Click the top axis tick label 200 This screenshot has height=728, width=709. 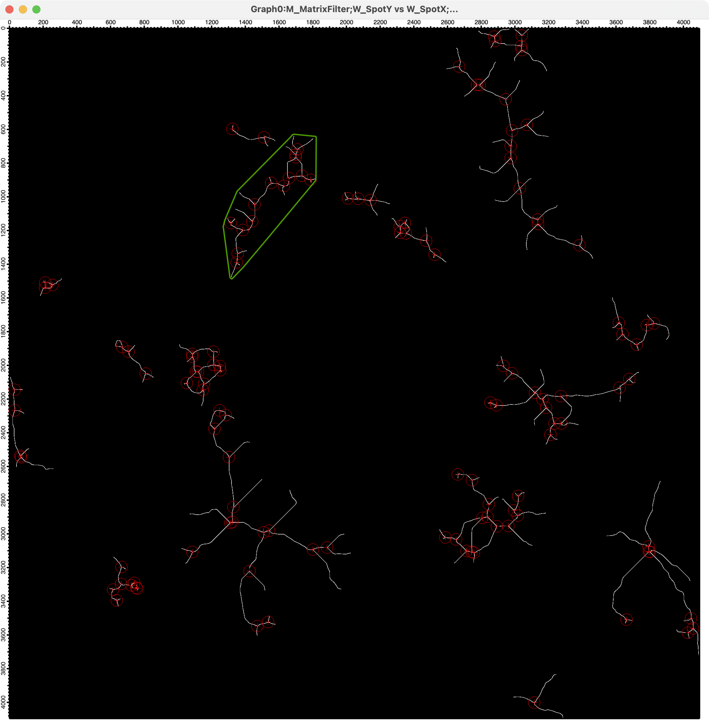43,22
